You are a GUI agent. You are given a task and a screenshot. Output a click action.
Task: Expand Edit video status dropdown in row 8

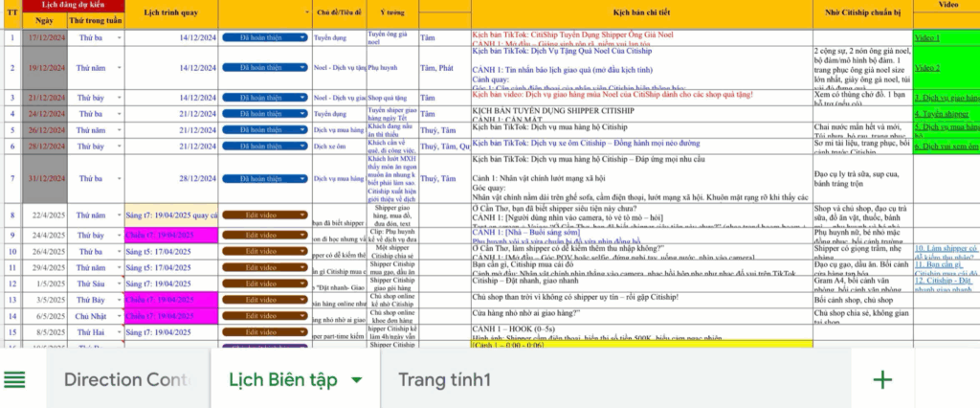click(x=265, y=215)
